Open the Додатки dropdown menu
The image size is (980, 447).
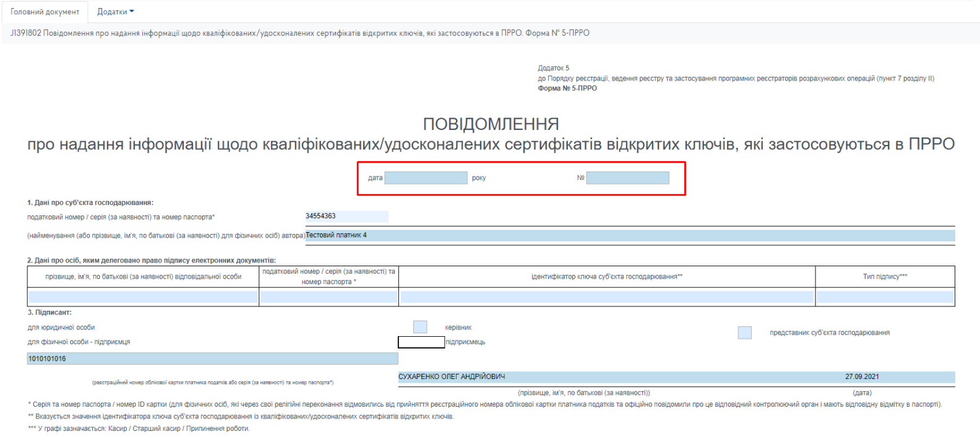(x=115, y=12)
